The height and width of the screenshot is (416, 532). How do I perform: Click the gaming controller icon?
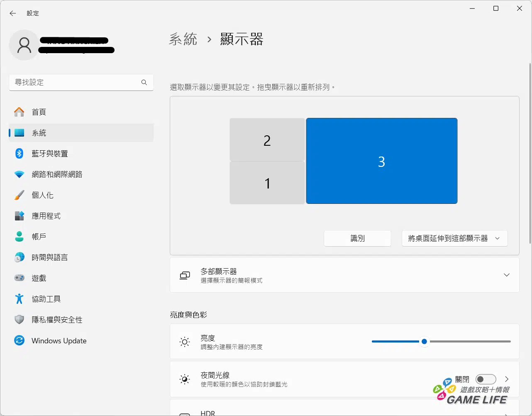tap(19, 278)
